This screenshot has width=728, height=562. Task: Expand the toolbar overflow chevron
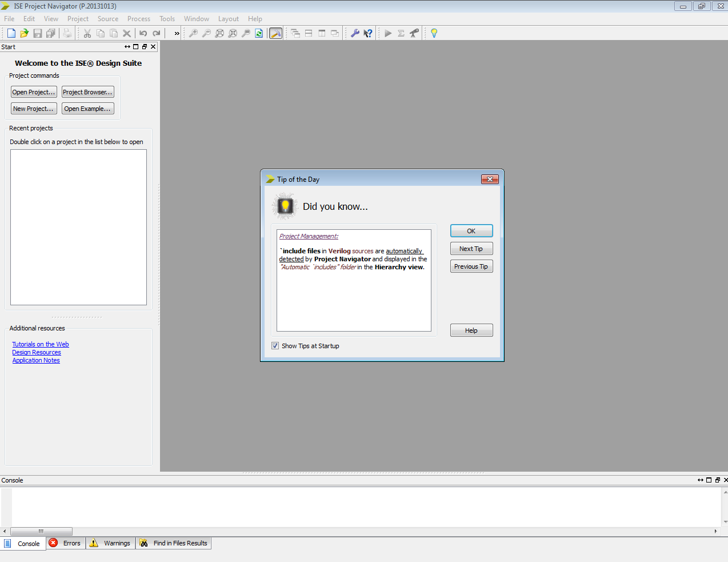pos(177,33)
